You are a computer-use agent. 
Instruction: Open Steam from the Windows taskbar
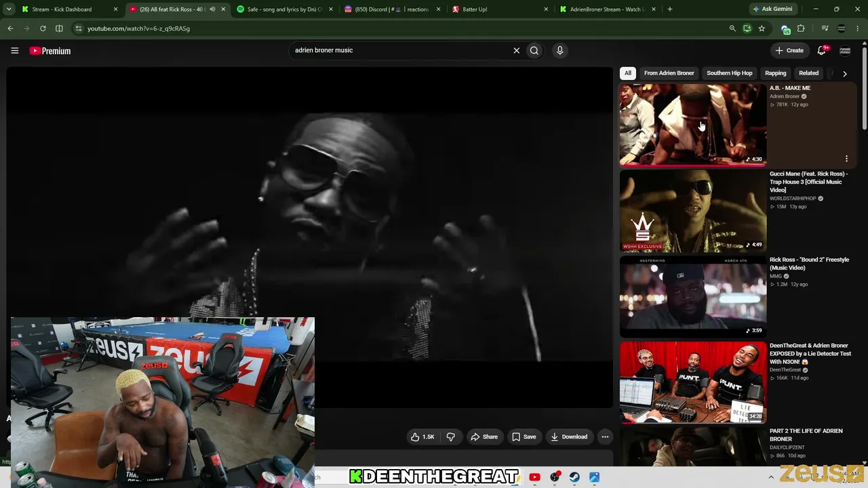574,477
